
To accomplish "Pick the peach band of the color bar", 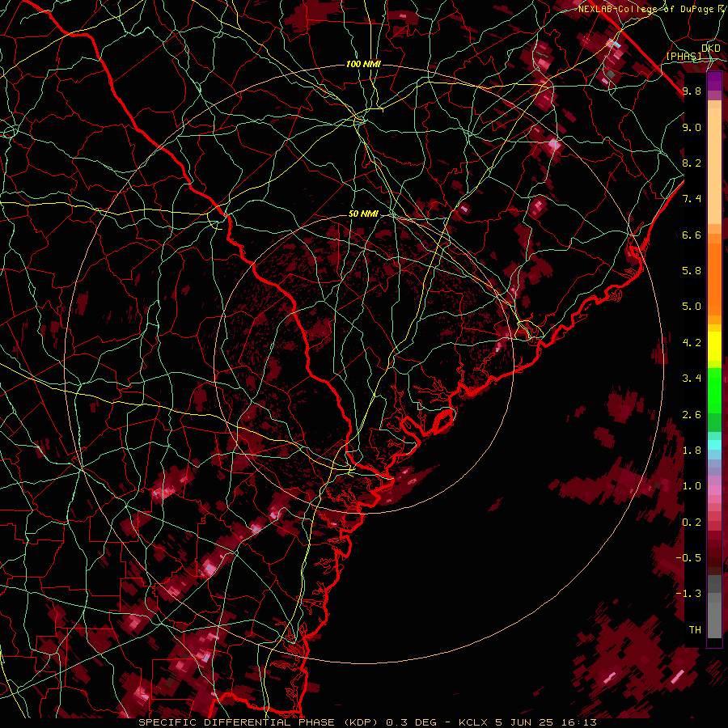I will point(714,167).
